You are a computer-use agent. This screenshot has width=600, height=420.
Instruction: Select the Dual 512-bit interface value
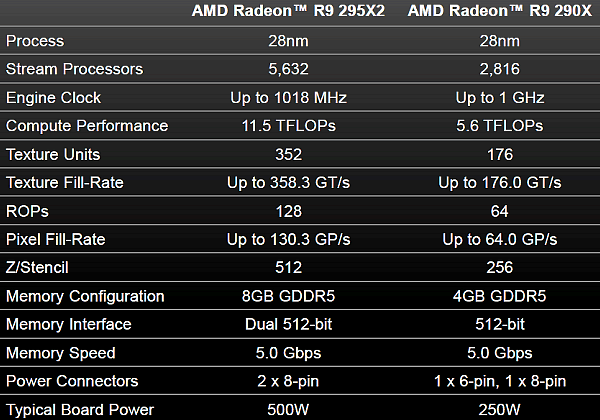[x=301, y=324]
